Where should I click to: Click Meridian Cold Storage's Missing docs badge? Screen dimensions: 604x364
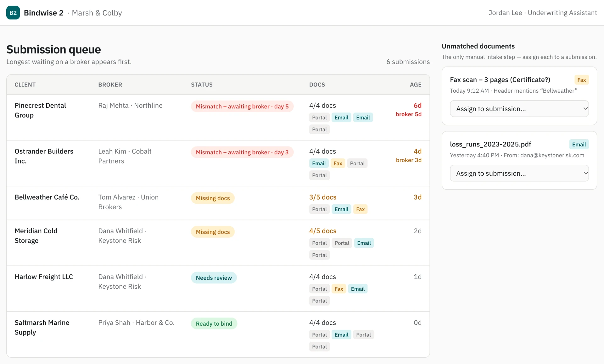(x=213, y=232)
